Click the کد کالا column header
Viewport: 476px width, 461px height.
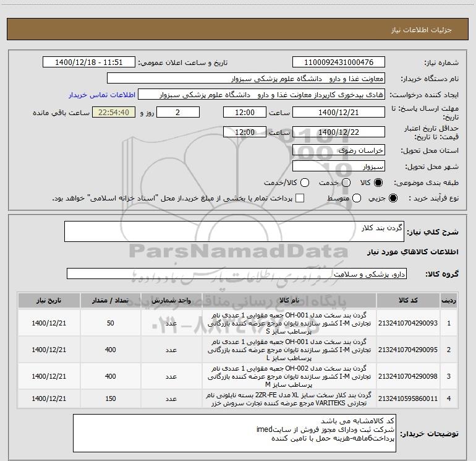click(x=408, y=301)
